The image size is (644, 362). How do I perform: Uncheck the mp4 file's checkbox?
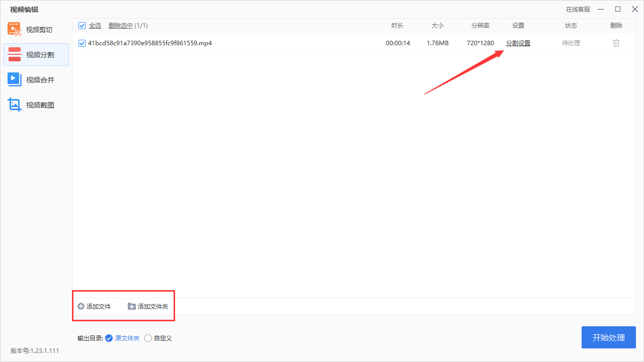82,43
